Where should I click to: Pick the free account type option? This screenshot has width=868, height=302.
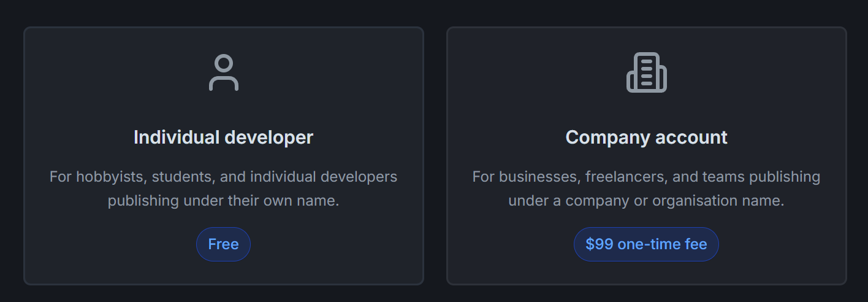point(223,156)
